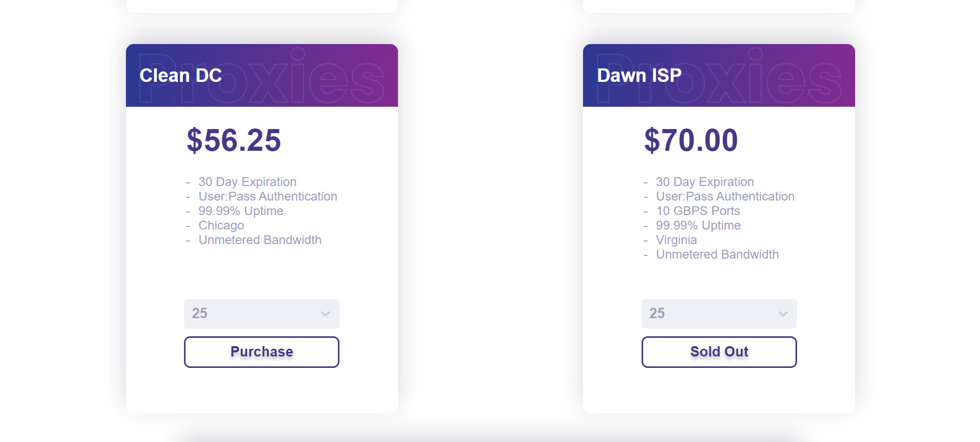The width and height of the screenshot is (980, 442).
Task: Expand the Clean DC quantity selector chevron
Action: [325, 313]
